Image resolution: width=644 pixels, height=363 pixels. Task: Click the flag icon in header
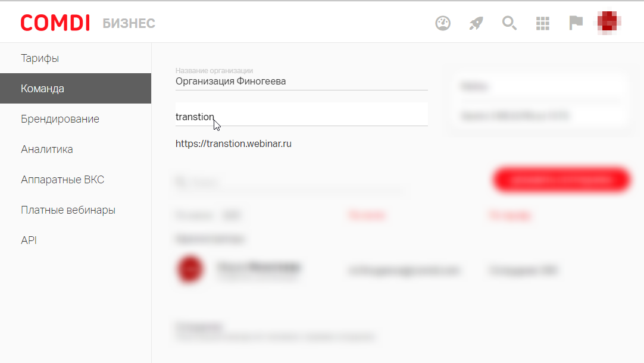click(576, 23)
